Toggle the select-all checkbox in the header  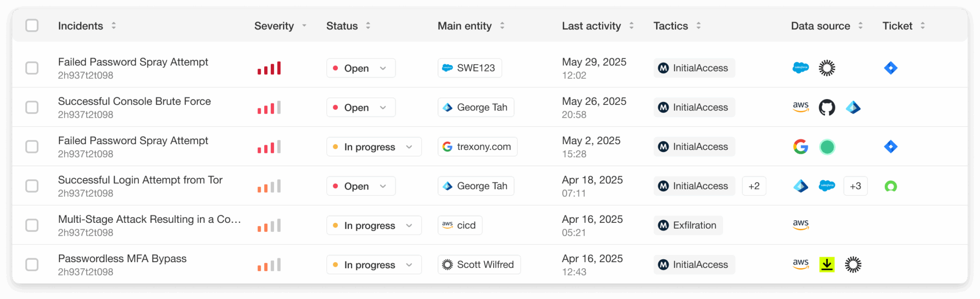point(32,25)
